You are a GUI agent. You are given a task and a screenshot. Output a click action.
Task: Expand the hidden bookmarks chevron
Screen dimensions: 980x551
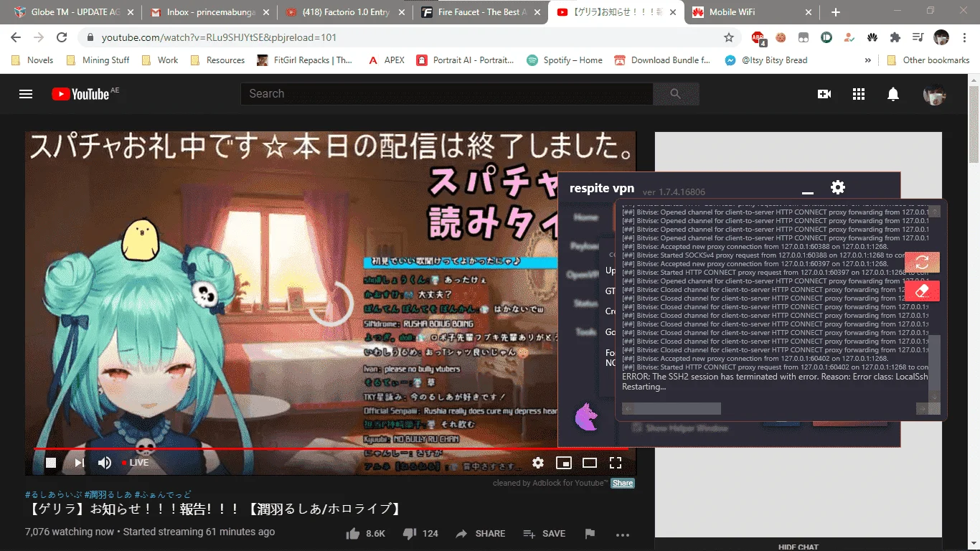pos(868,60)
